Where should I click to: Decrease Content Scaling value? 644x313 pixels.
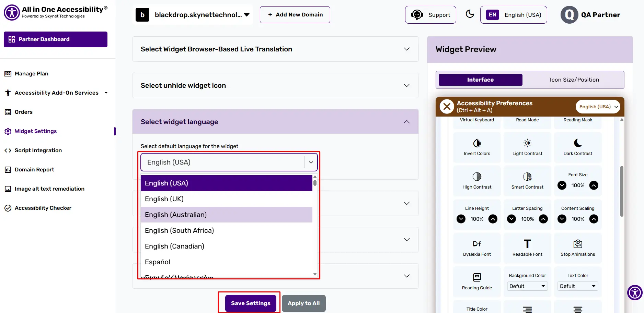tap(562, 219)
